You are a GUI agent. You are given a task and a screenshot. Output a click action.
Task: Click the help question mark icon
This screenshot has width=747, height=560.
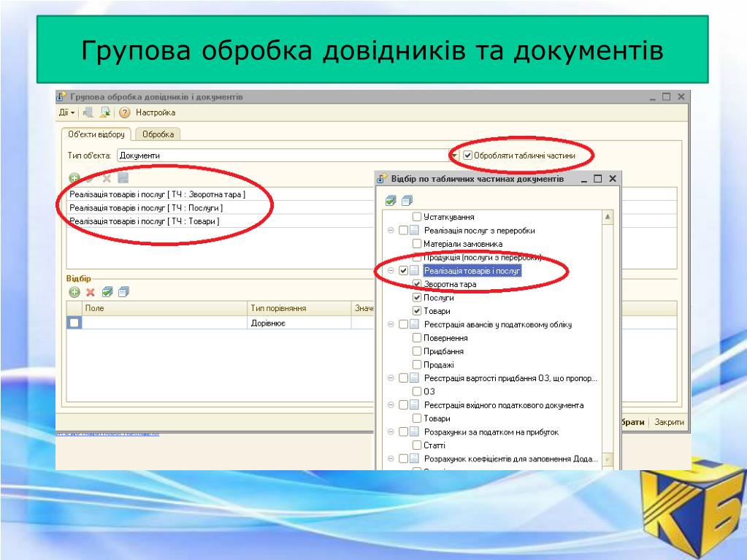[124, 113]
